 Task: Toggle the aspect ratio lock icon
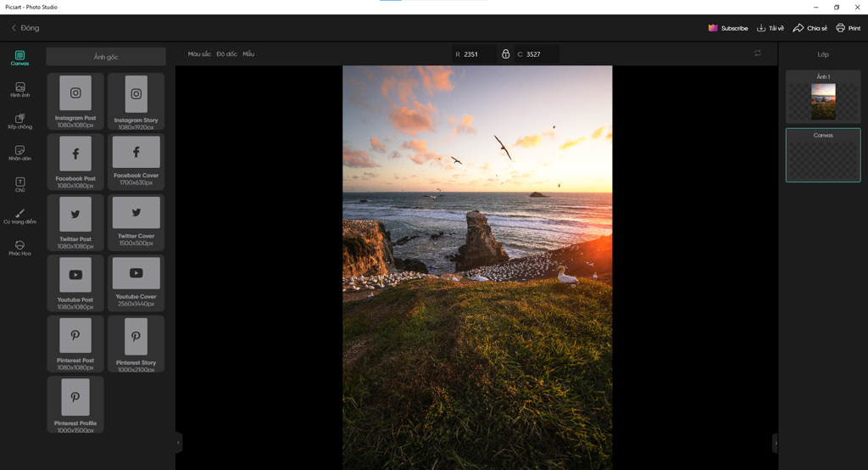pos(505,53)
